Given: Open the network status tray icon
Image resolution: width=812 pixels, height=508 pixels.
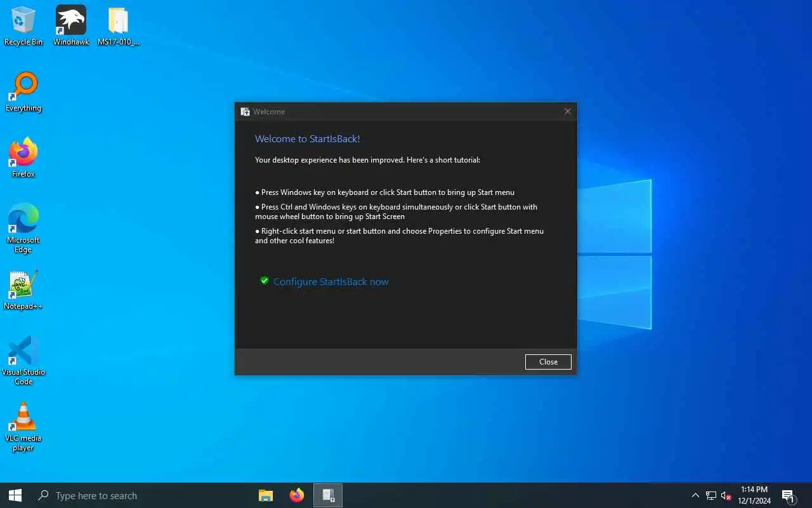Looking at the screenshot, I should click(x=711, y=495).
